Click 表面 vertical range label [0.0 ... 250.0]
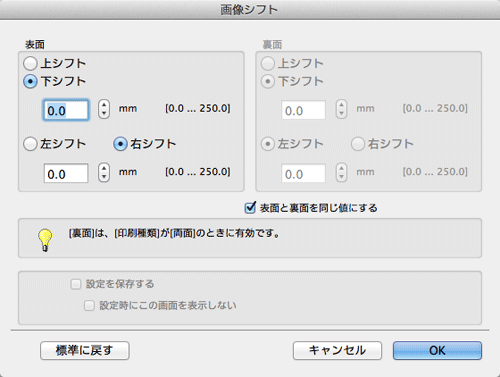500x377 pixels. 198,109
